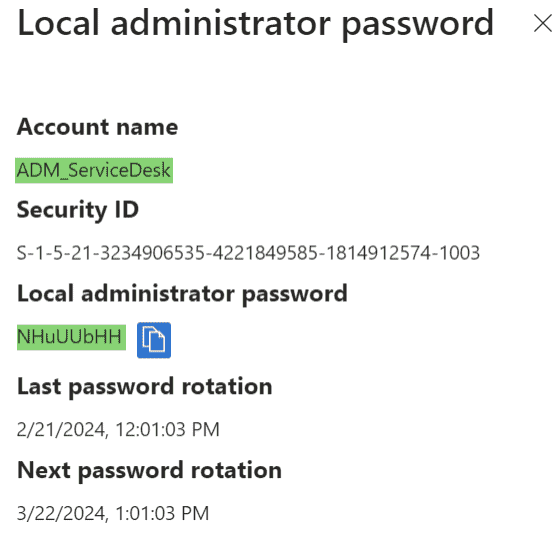The image size is (560, 542).
Task: Click the Account name label
Action: coord(98,127)
